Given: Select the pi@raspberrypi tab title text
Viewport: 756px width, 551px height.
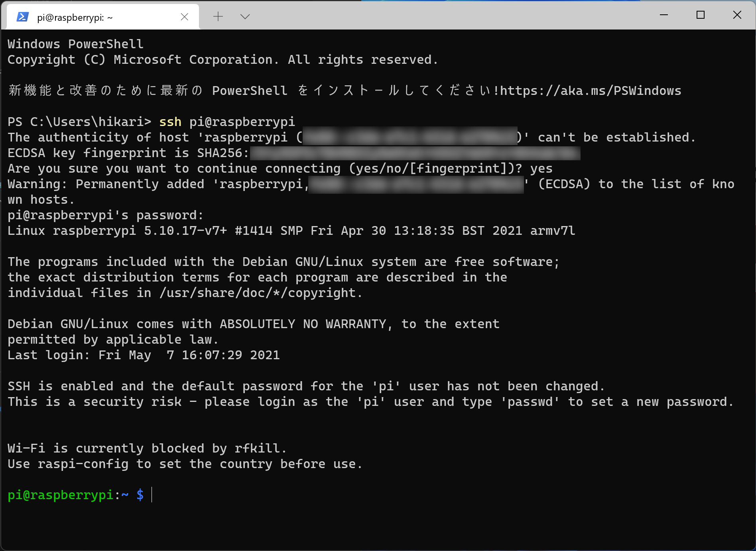Looking at the screenshot, I should pyautogui.click(x=75, y=17).
